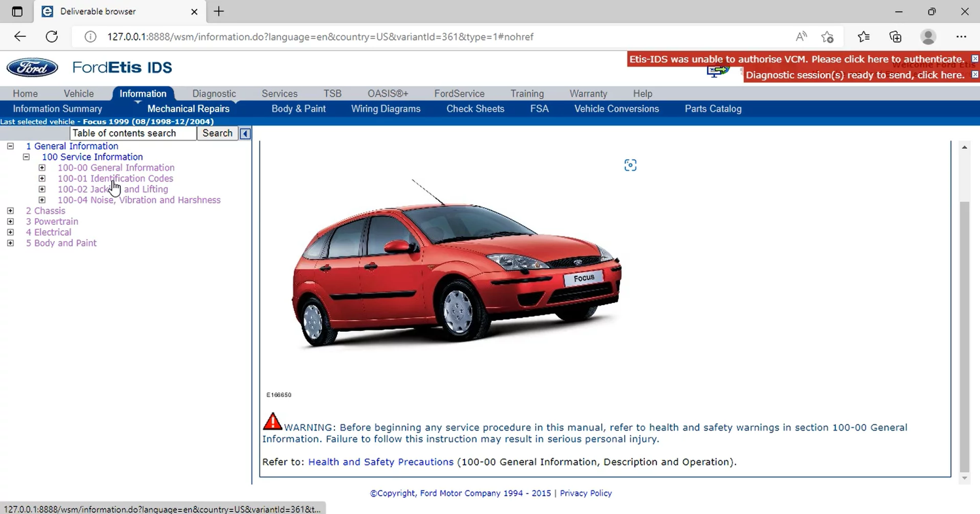Expand the 2 Chassis tree node
The image size is (980, 514).
pyautogui.click(x=10, y=211)
